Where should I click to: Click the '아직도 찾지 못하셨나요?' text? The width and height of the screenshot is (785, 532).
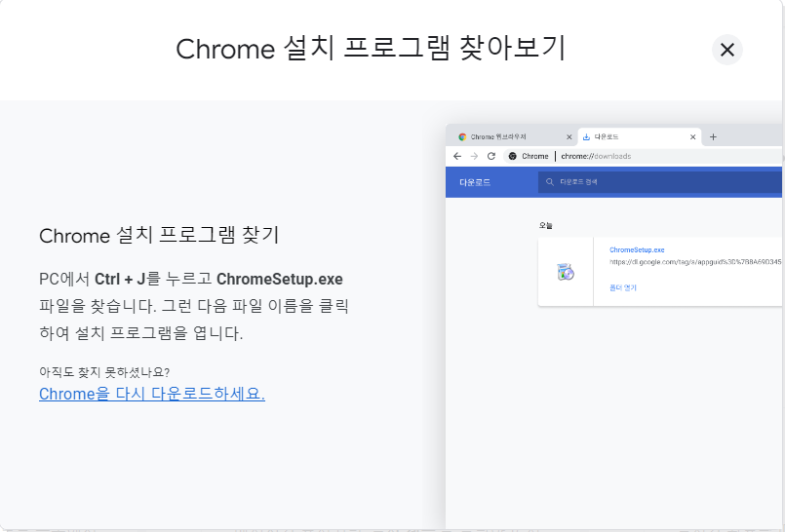(x=104, y=372)
